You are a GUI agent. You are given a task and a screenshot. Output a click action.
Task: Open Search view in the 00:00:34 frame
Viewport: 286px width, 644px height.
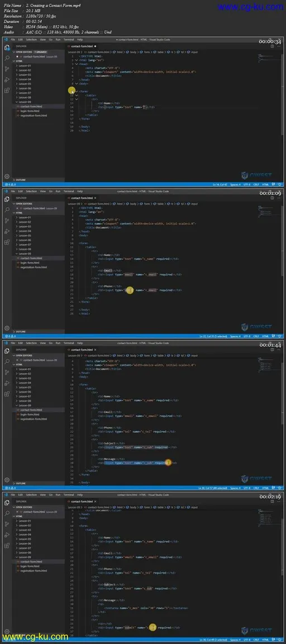click(x=7, y=58)
